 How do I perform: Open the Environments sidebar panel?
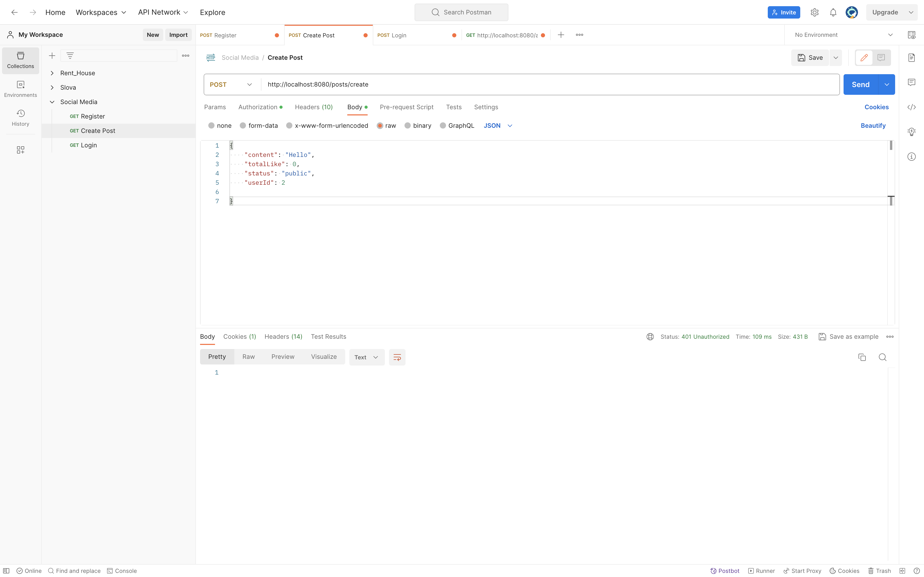20,89
